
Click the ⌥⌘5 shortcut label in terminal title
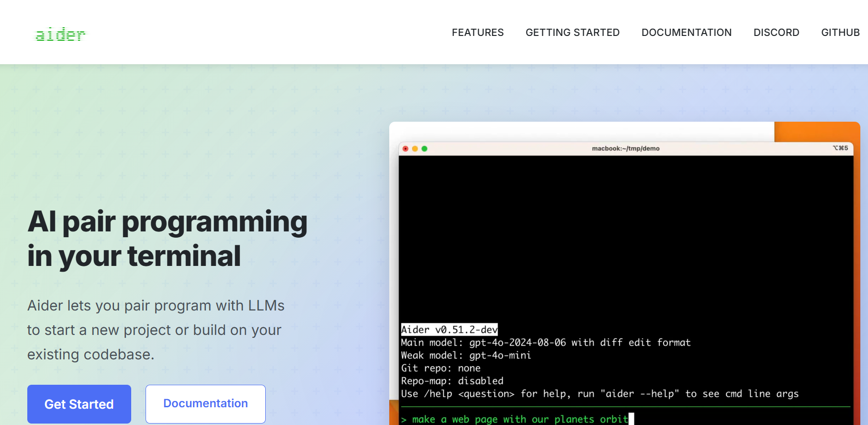(840, 148)
